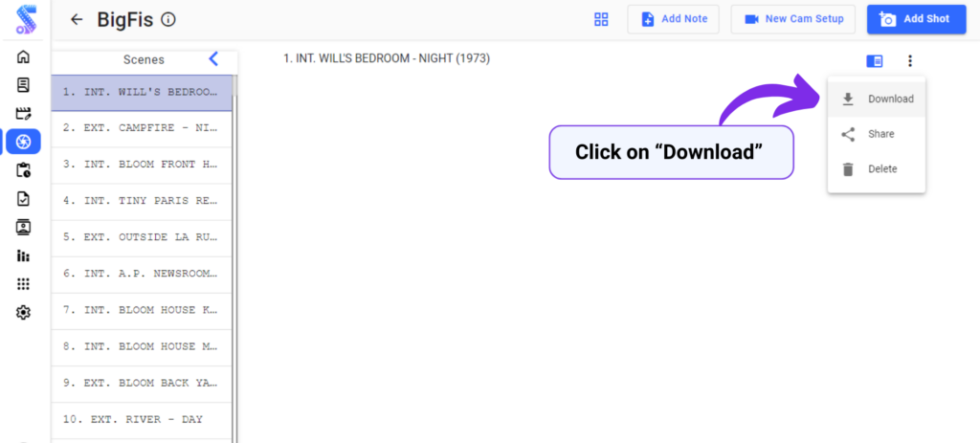Open the Home icon in sidebar
Screen dimensions: 980x443
(23, 56)
